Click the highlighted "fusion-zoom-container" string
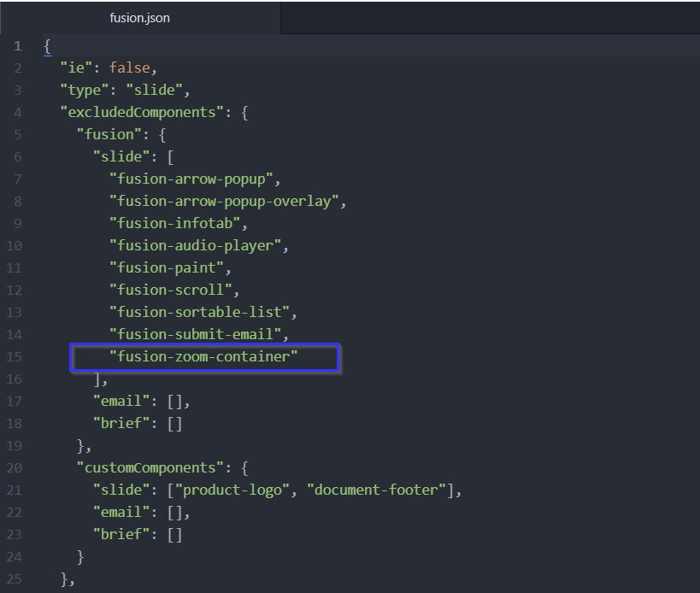 203,357
